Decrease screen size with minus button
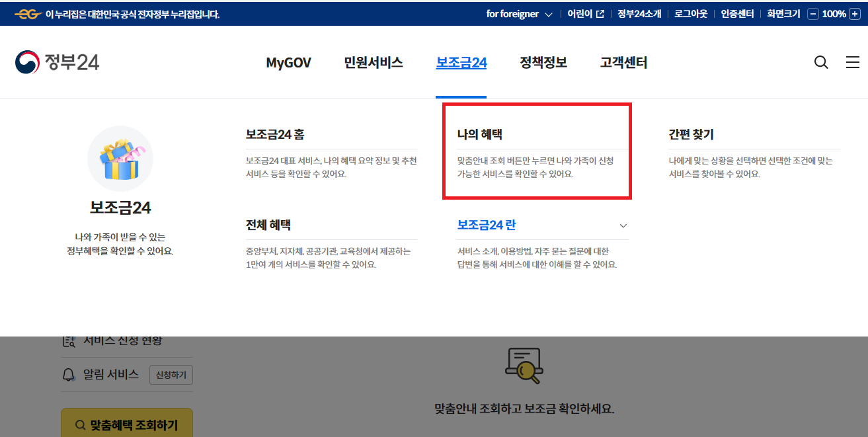 click(x=813, y=14)
